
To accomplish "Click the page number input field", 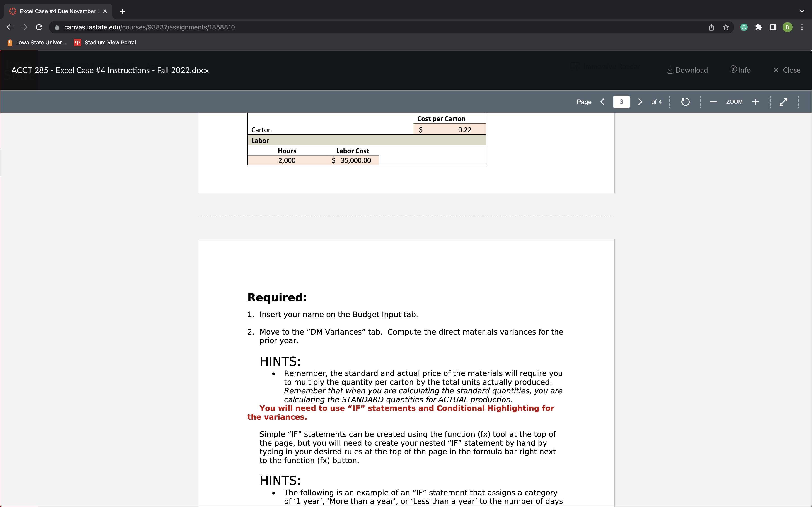I will point(621,102).
